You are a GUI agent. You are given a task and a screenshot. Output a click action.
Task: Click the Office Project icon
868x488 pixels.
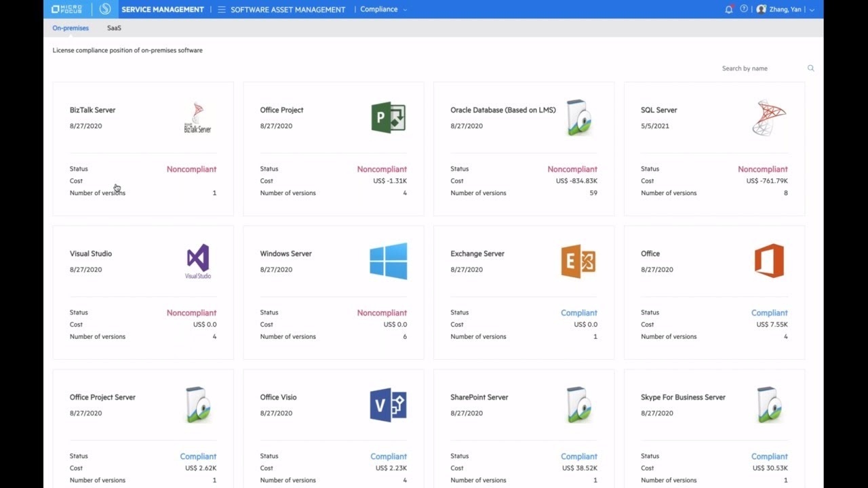389,118
